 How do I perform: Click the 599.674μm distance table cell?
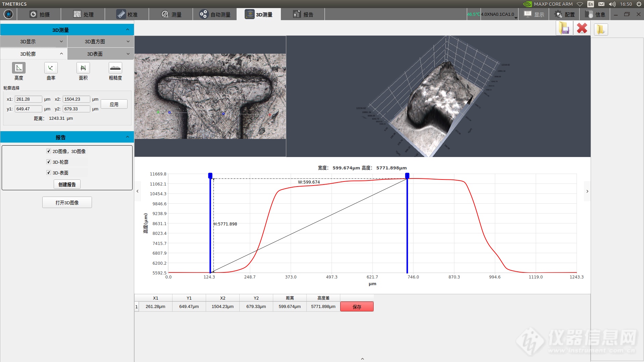point(290,307)
